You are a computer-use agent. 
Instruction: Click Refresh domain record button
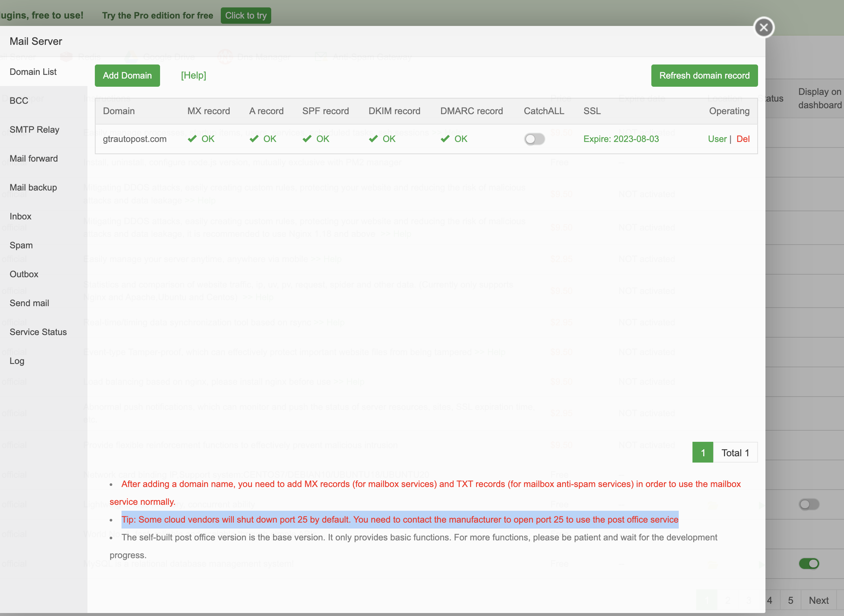[x=704, y=76]
